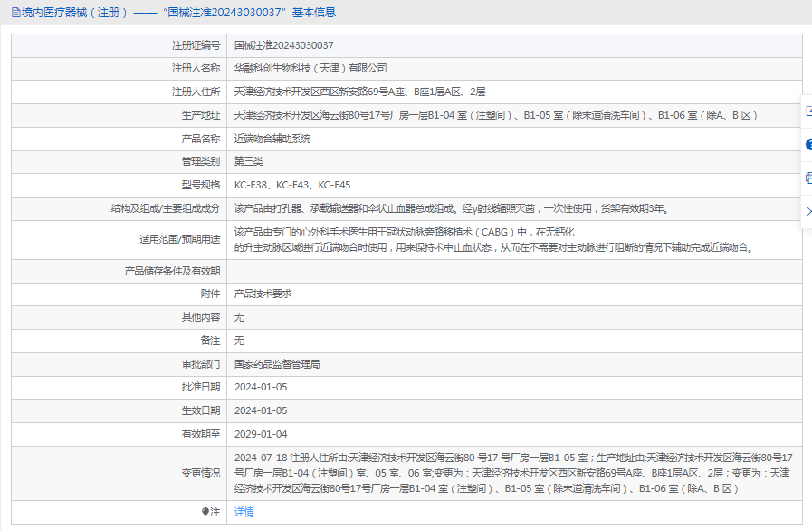The height and width of the screenshot is (530, 812).
Task: Click the 附件 row label
Action: tap(210, 294)
